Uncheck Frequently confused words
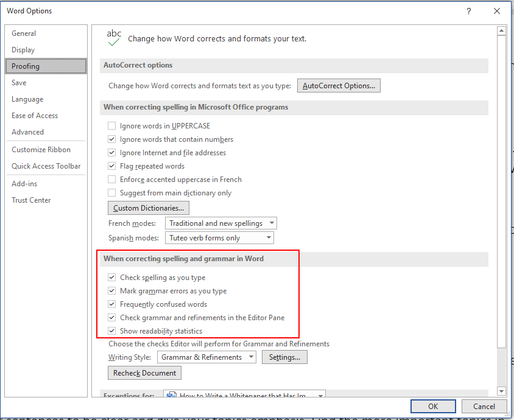This screenshot has height=420, width=514. (112, 304)
